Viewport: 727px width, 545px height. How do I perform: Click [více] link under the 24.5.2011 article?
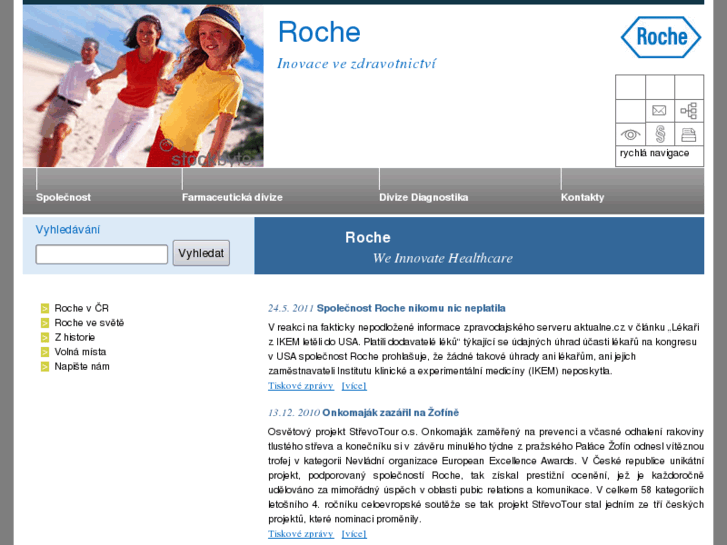pos(354,386)
